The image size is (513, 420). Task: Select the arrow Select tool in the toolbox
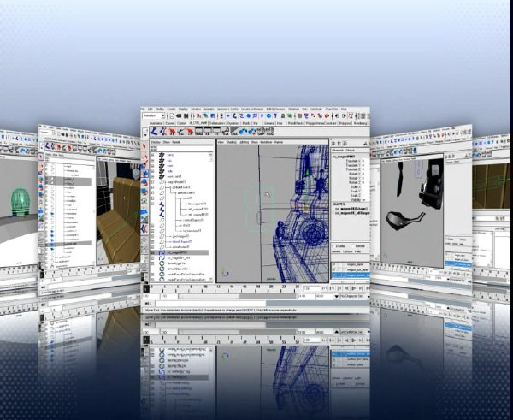[x=144, y=146]
